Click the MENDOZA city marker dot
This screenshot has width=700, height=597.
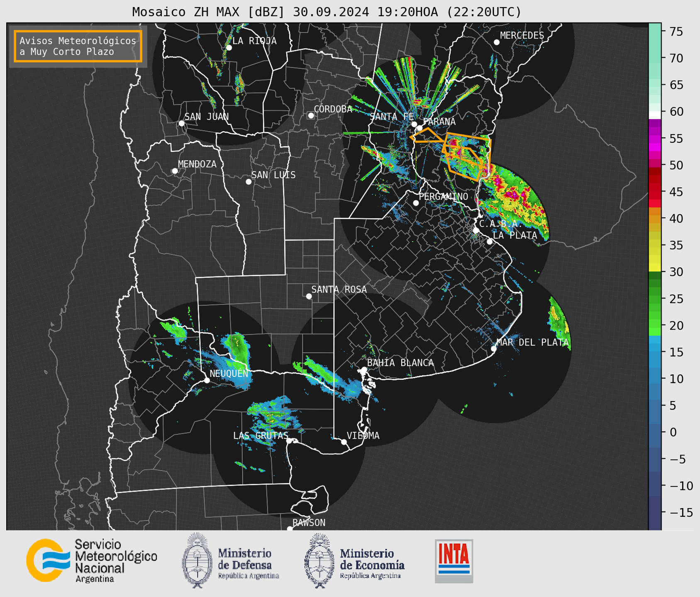pos(175,171)
